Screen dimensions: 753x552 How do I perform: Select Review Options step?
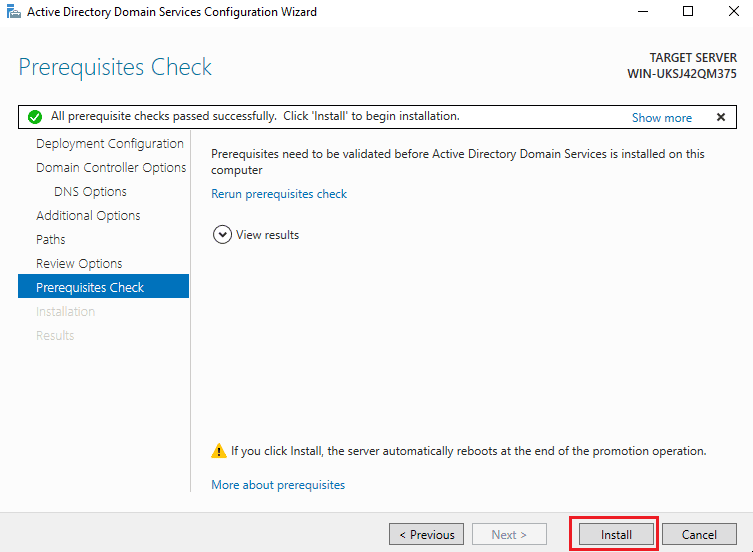click(79, 264)
